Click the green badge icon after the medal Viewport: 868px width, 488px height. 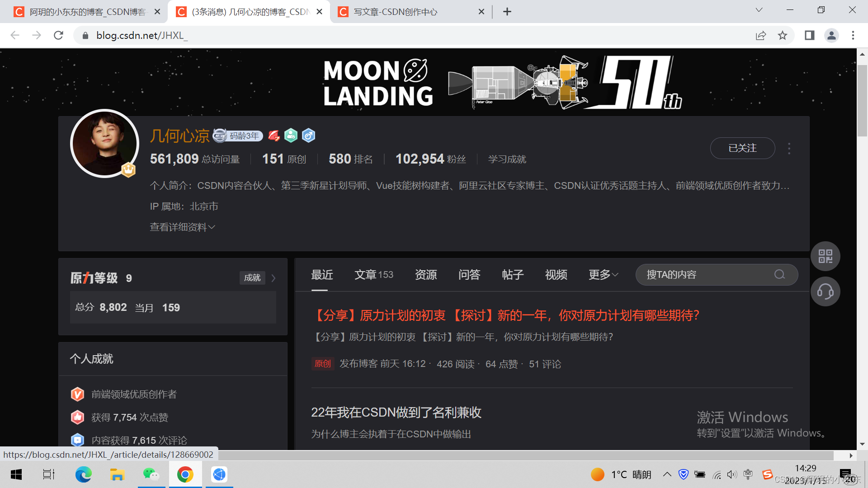click(291, 135)
